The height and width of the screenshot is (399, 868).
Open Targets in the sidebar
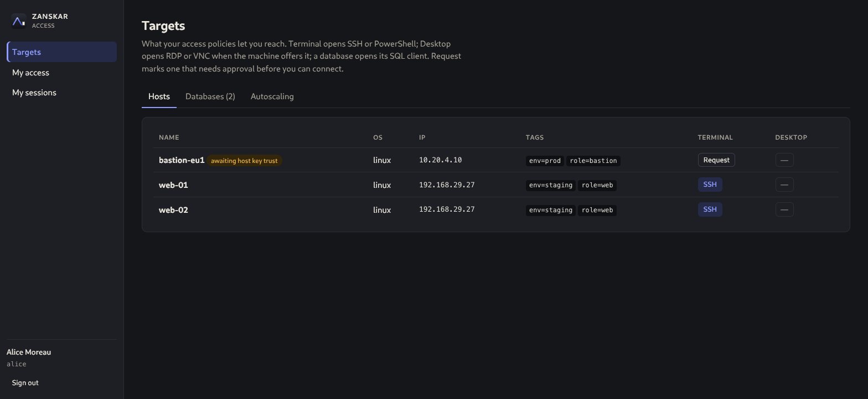click(62, 52)
